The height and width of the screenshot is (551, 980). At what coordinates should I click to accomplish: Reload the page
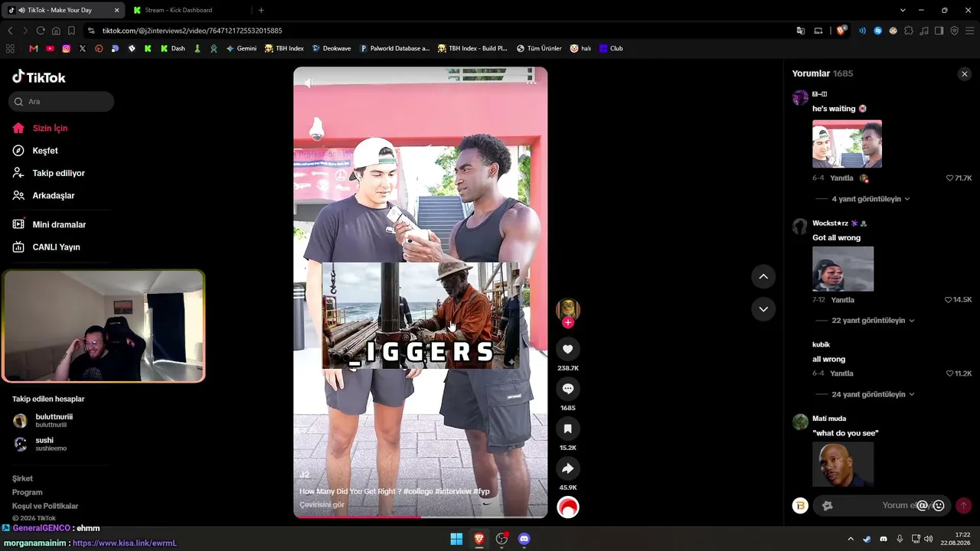41,31
